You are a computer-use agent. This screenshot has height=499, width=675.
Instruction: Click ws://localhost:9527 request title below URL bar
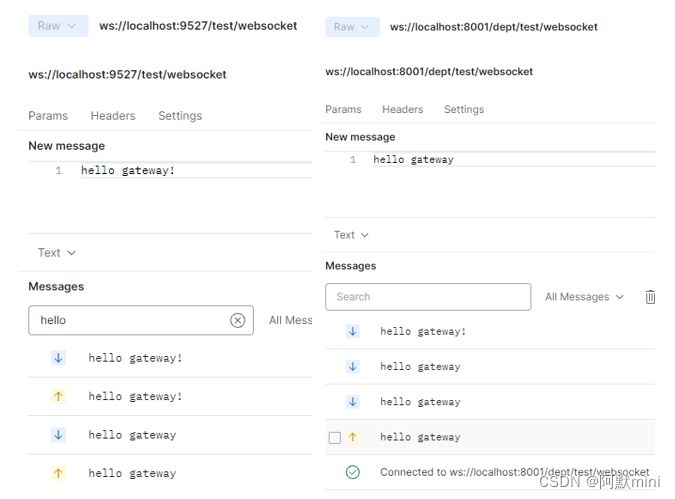(127, 74)
